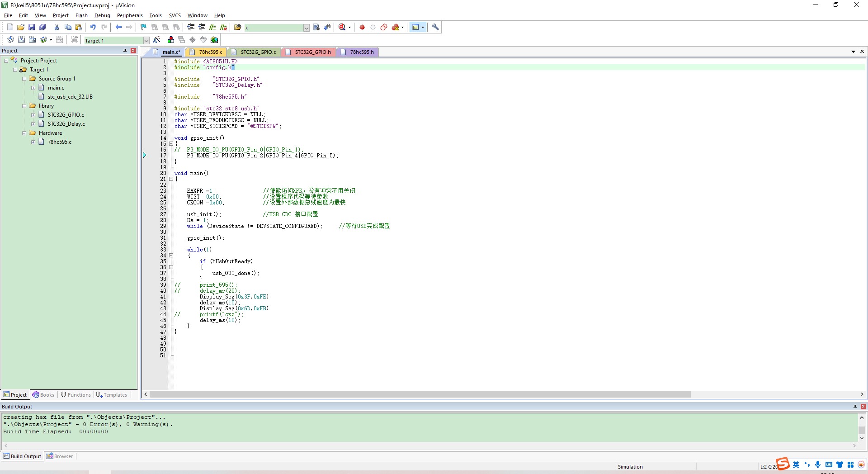Click the Copy icon in toolbar
Image resolution: width=868 pixels, height=474 pixels.
point(68,27)
